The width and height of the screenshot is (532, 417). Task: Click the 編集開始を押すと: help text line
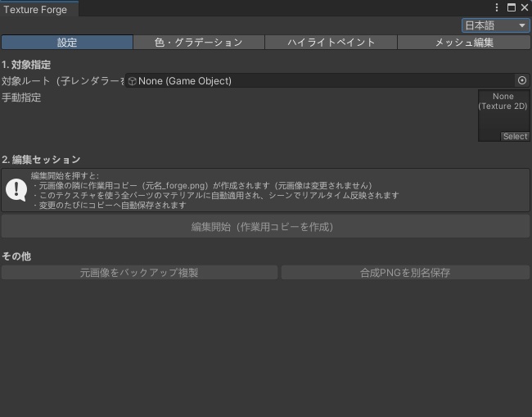[65, 175]
